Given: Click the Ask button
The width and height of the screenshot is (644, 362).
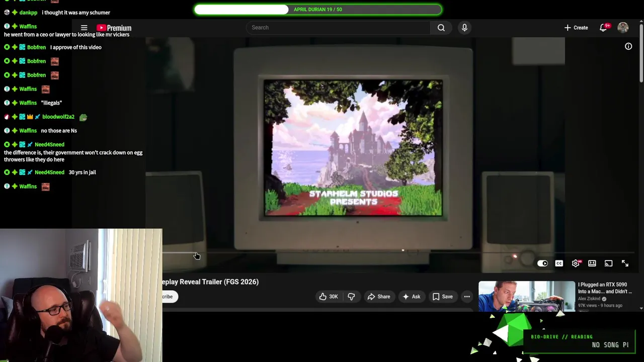Looking at the screenshot, I should tap(411, 297).
